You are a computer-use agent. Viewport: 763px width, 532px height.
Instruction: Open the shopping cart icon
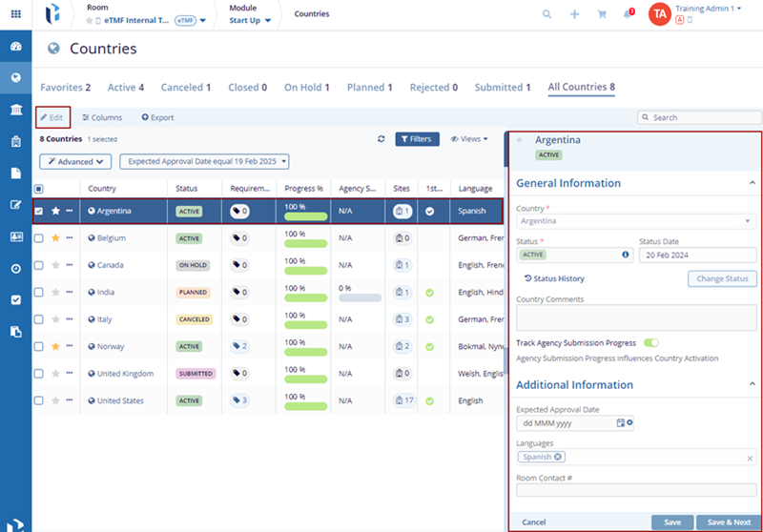[x=602, y=14]
